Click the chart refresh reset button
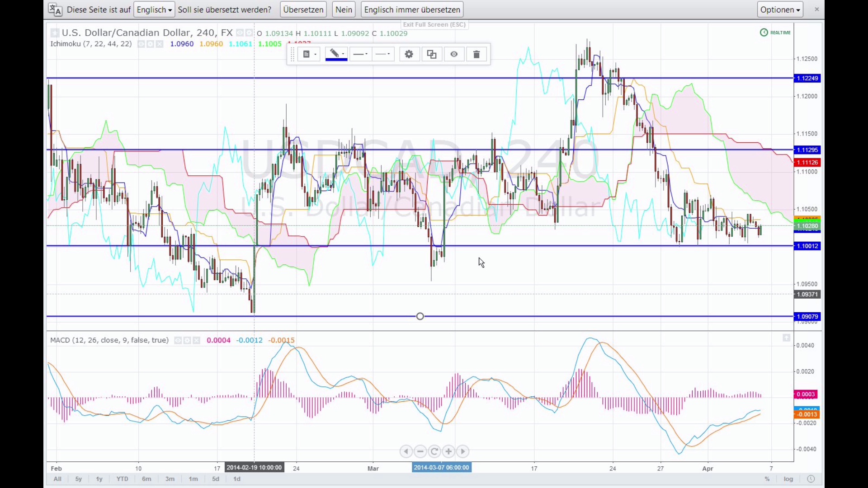Image resolution: width=868 pixels, height=488 pixels. coord(434,451)
